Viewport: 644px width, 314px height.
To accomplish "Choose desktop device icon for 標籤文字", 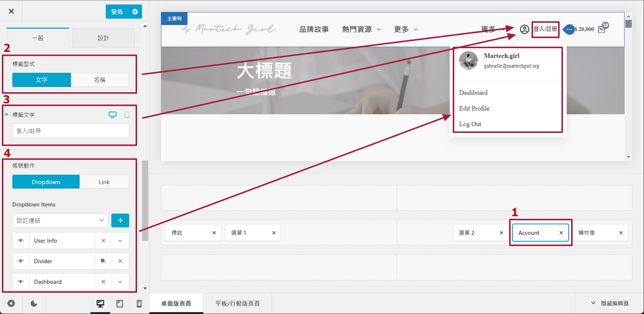I will point(112,115).
